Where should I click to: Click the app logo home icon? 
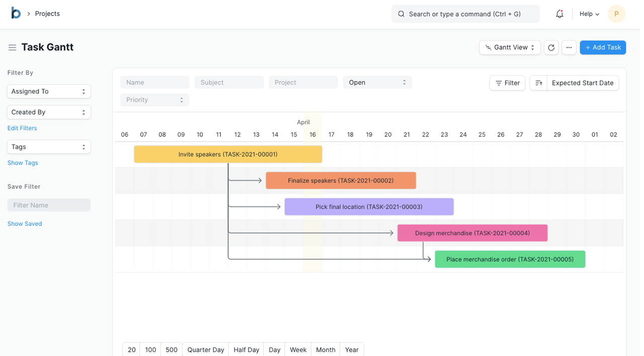[x=16, y=14]
